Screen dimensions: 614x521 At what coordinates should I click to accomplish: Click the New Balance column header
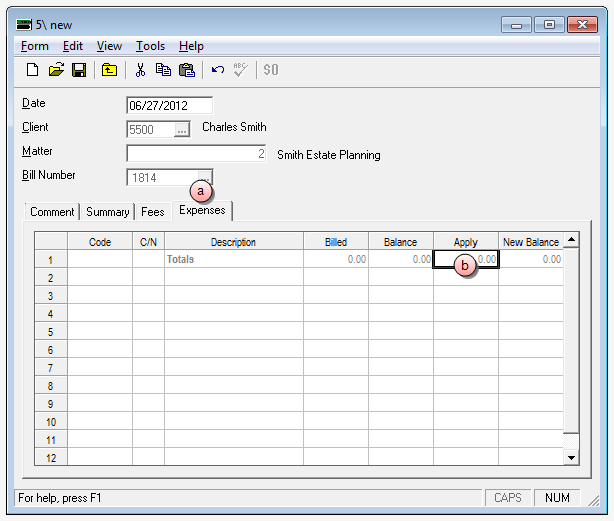pyautogui.click(x=531, y=242)
